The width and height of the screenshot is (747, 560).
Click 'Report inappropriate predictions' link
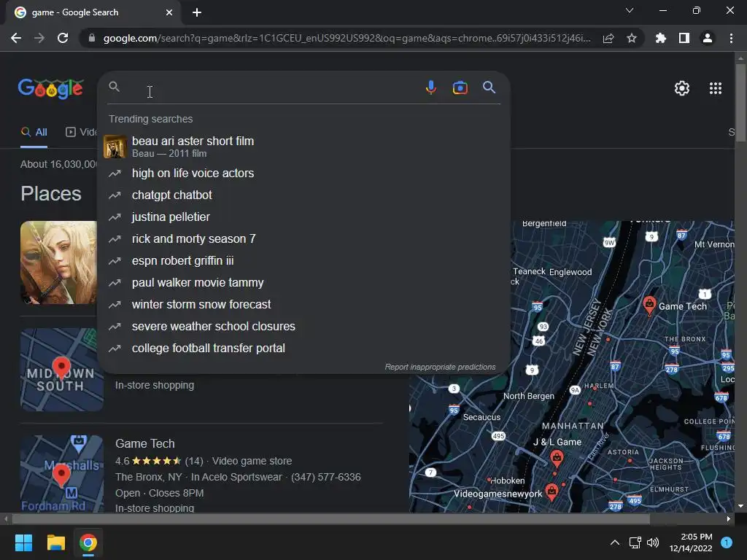(440, 367)
